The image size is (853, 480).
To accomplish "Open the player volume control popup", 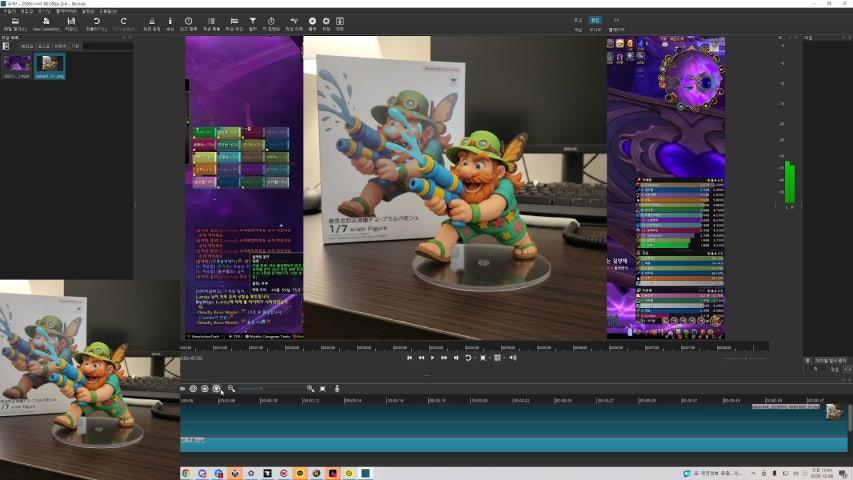I will [511, 357].
